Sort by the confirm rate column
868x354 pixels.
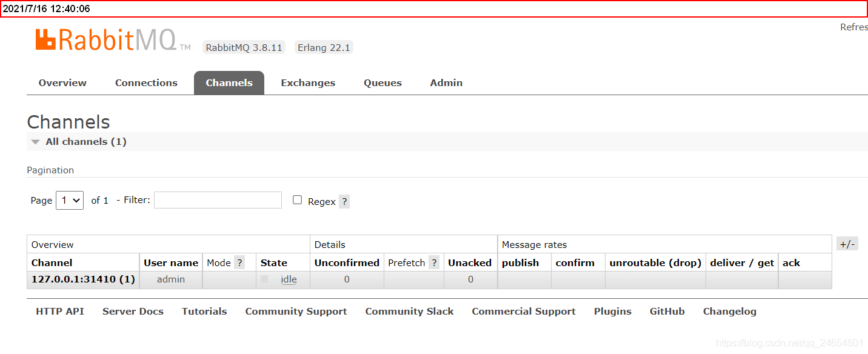pos(575,263)
